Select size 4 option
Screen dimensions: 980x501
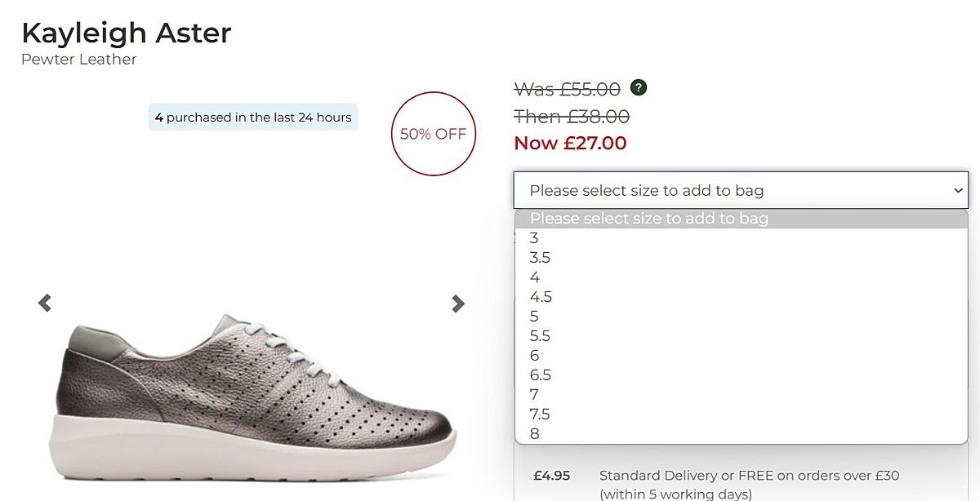[535, 277]
